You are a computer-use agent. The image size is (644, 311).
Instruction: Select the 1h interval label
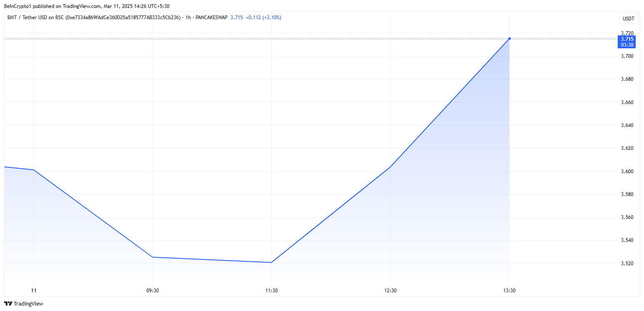188,17
